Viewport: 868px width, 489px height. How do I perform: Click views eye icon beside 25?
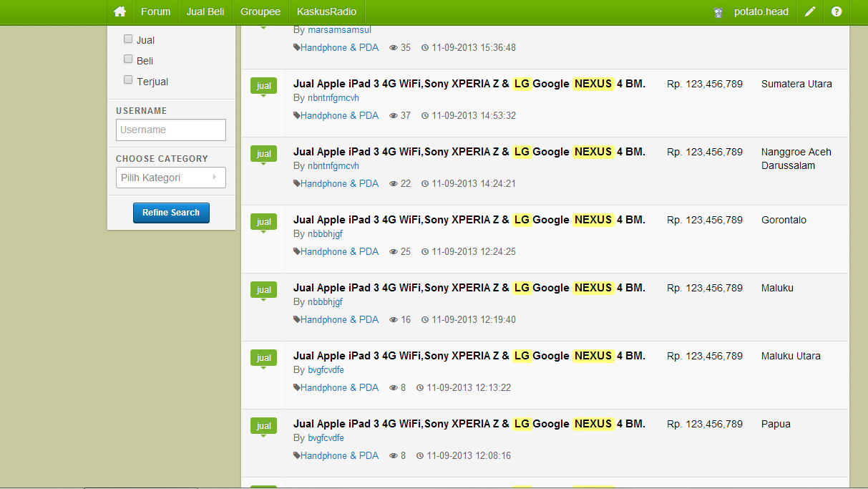pos(394,252)
